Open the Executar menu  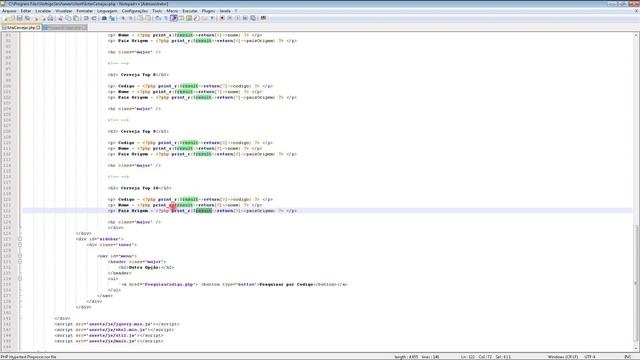190,11
